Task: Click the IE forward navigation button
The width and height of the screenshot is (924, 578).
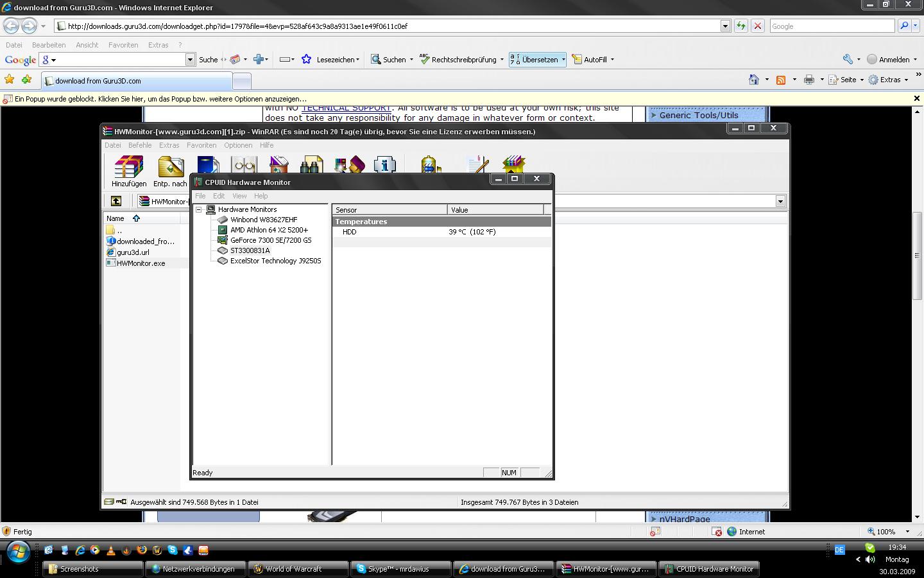Action: tap(30, 26)
